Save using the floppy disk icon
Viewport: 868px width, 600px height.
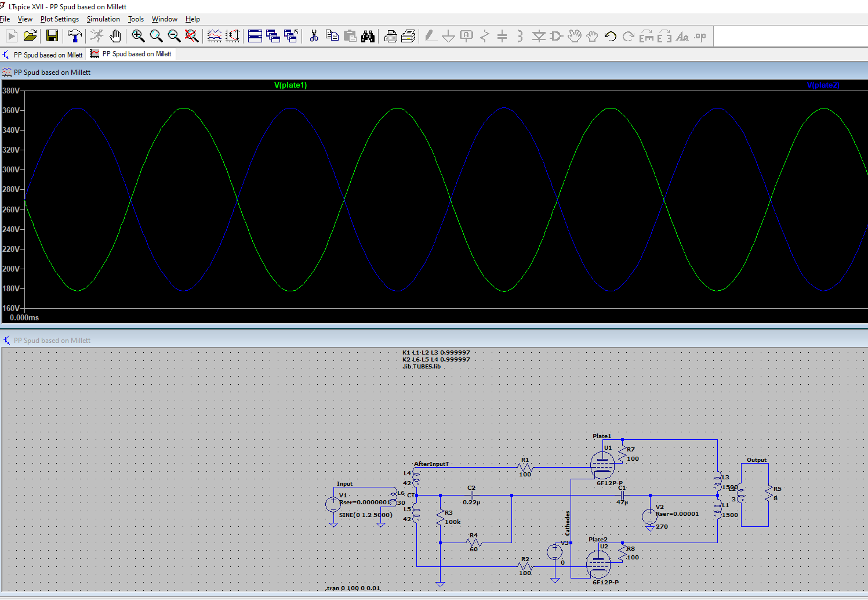52,36
